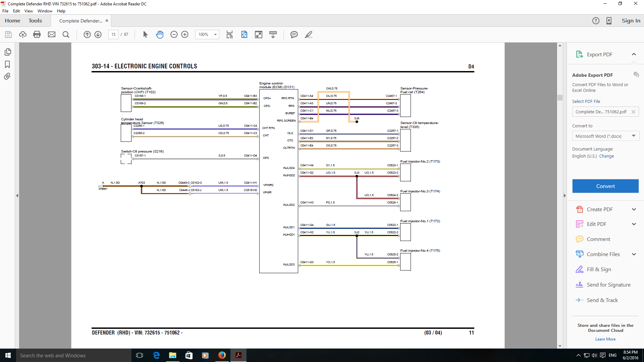Switch to the Tools tab
This screenshot has height=362, width=644.
[35, 21]
